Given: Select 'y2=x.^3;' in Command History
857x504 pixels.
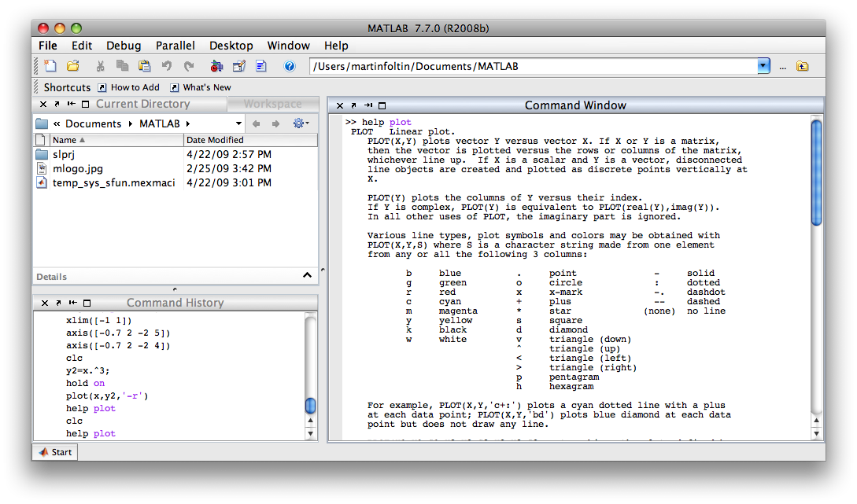Looking at the screenshot, I should [x=87, y=371].
